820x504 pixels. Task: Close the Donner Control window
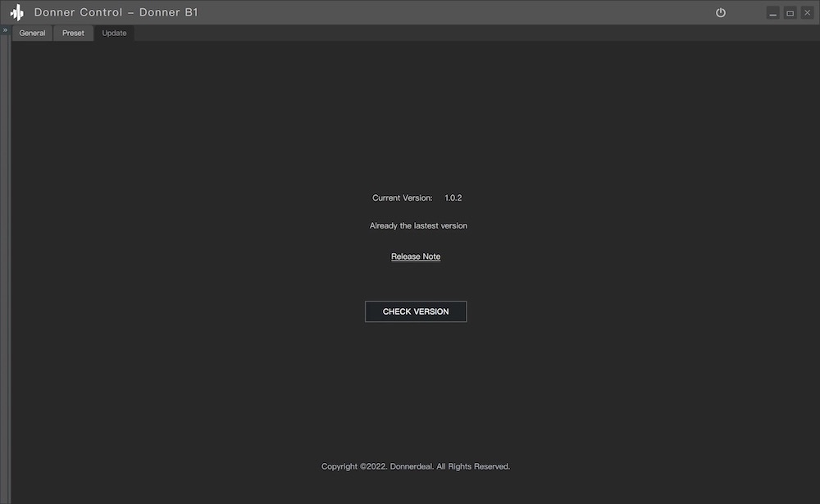click(x=807, y=13)
